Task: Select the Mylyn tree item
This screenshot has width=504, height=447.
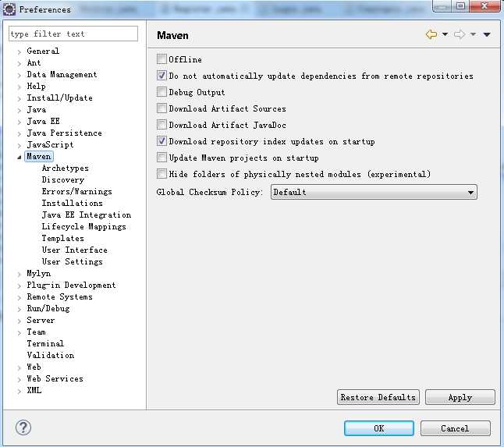Action: tap(39, 274)
